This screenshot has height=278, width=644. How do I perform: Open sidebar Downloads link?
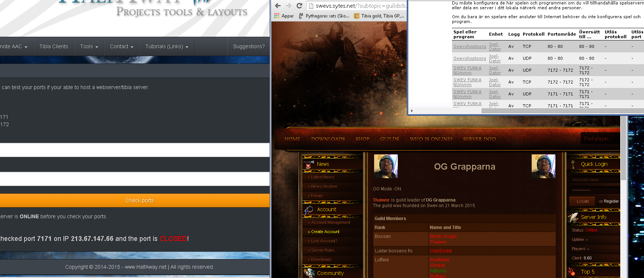click(321, 259)
